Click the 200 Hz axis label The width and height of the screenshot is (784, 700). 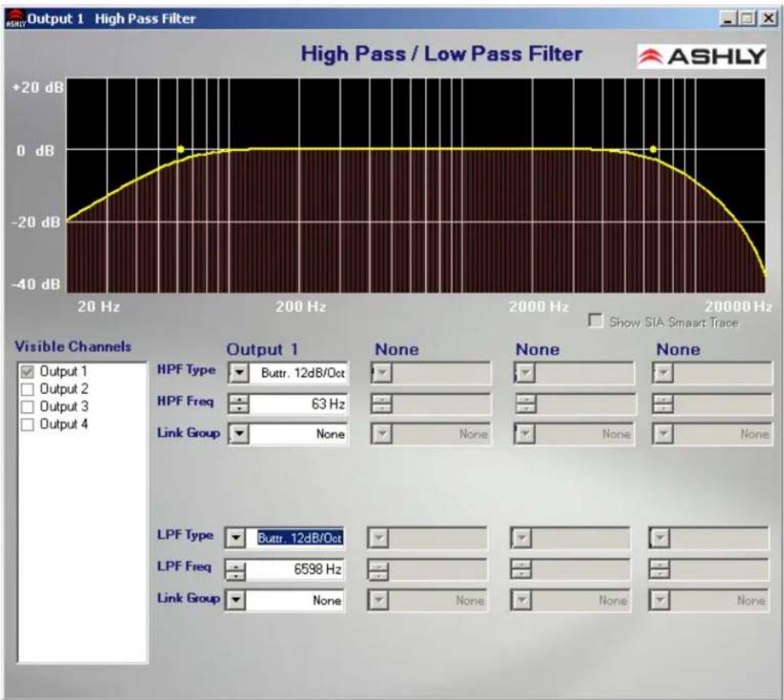(x=300, y=306)
